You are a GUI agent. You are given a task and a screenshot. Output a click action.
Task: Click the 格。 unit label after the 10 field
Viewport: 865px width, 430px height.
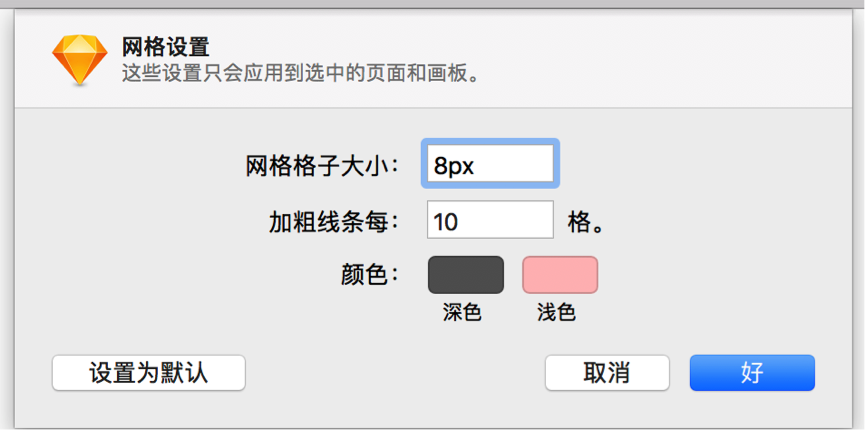click(584, 222)
